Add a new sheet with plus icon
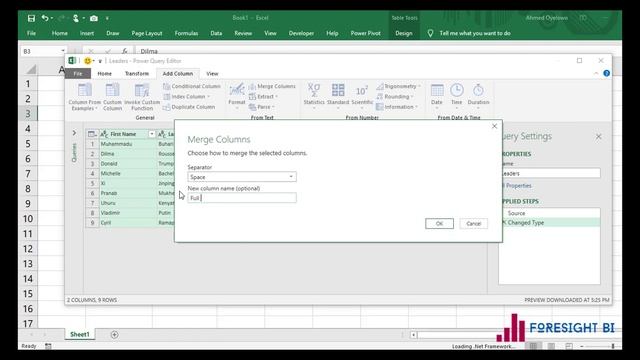Viewport: 640px width, 360px height. [114, 335]
